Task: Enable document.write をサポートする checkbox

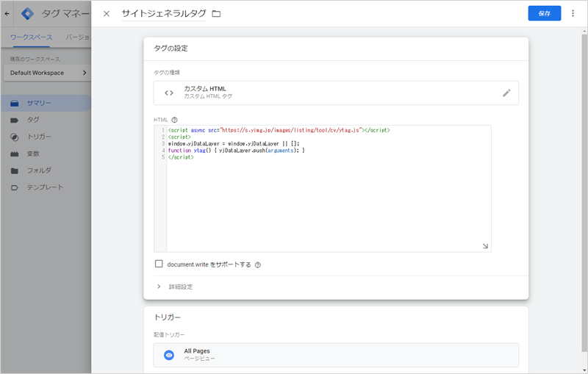Action: click(x=159, y=265)
